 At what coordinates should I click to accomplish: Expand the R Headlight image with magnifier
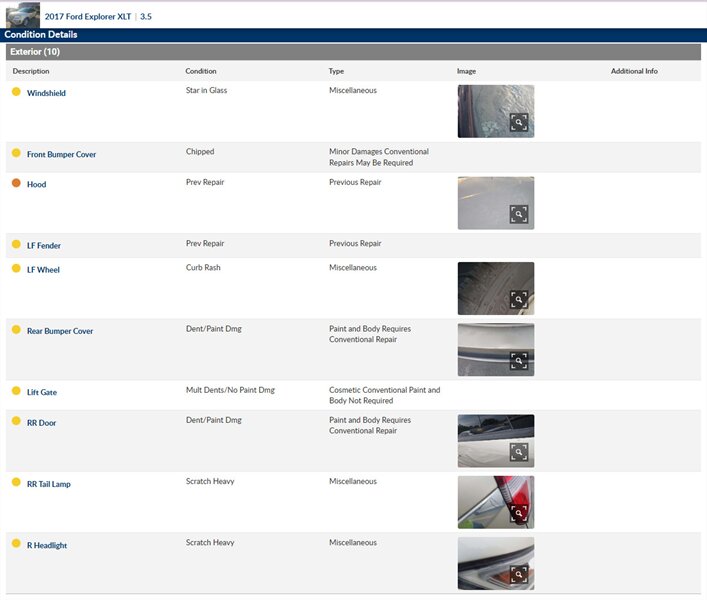tap(518, 574)
